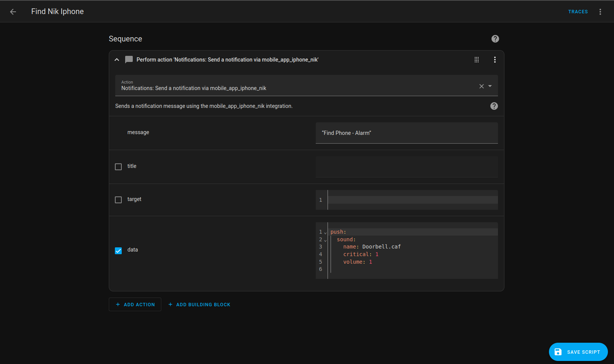The height and width of the screenshot is (364, 614).
Task: Click the critical: 1 line
Action: (x=361, y=255)
